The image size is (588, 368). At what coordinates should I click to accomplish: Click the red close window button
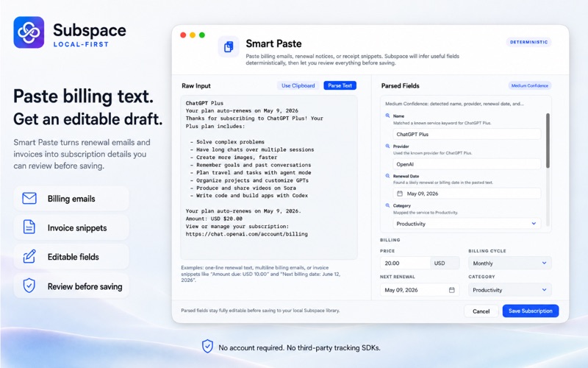pos(183,35)
